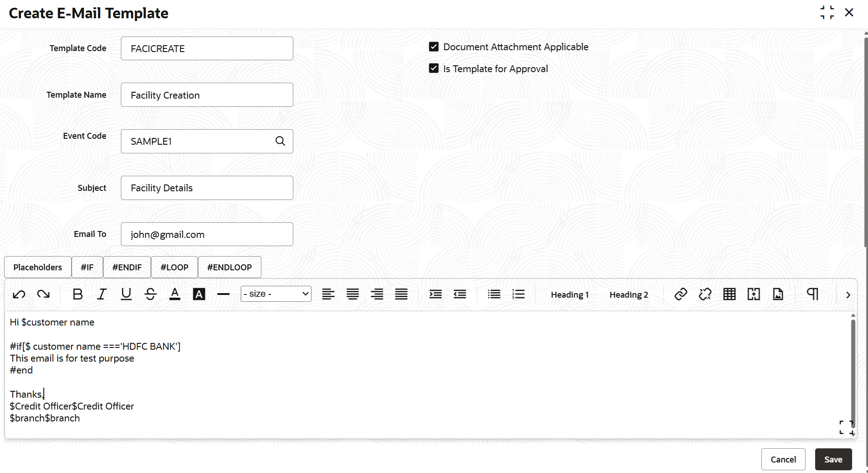
Task: Insert a table
Action: pyautogui.click(x=729, y=294)
